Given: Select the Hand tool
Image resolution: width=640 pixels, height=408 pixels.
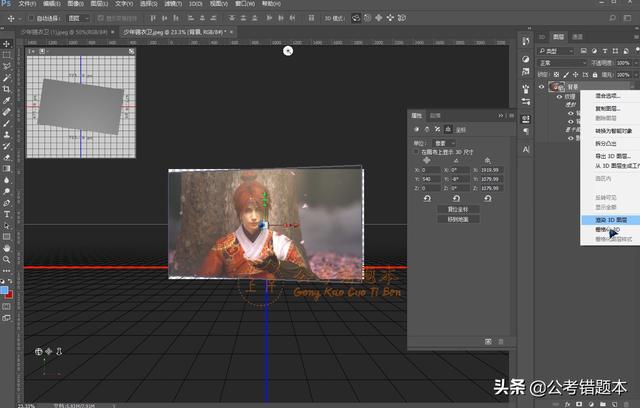Looking at the screenshot, I should point(7,248).
